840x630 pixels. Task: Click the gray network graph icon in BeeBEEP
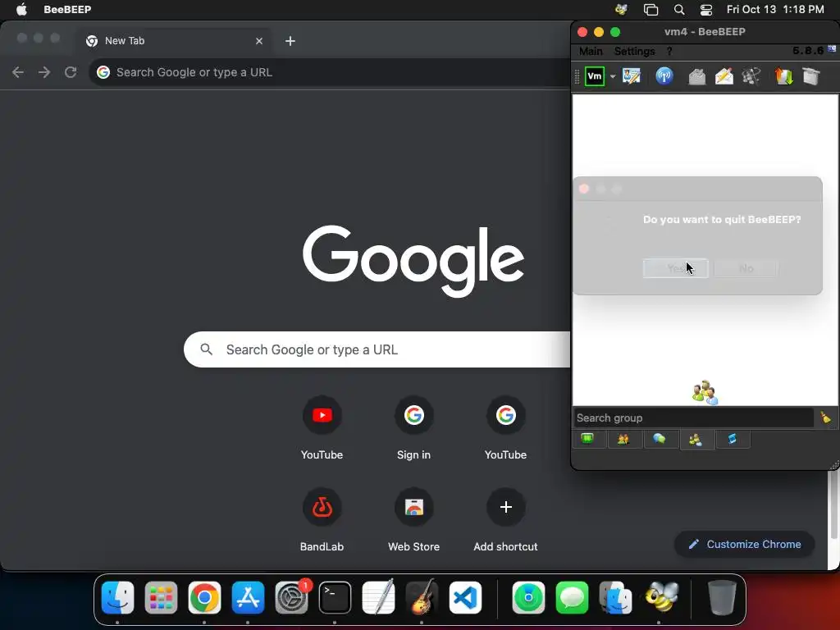[751, 76]
